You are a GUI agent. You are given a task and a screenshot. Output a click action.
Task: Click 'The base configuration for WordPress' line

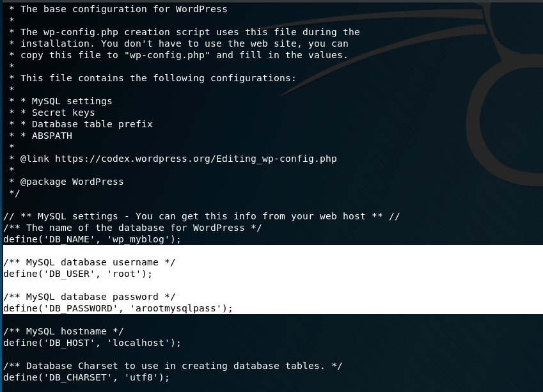tap(118, 10)
